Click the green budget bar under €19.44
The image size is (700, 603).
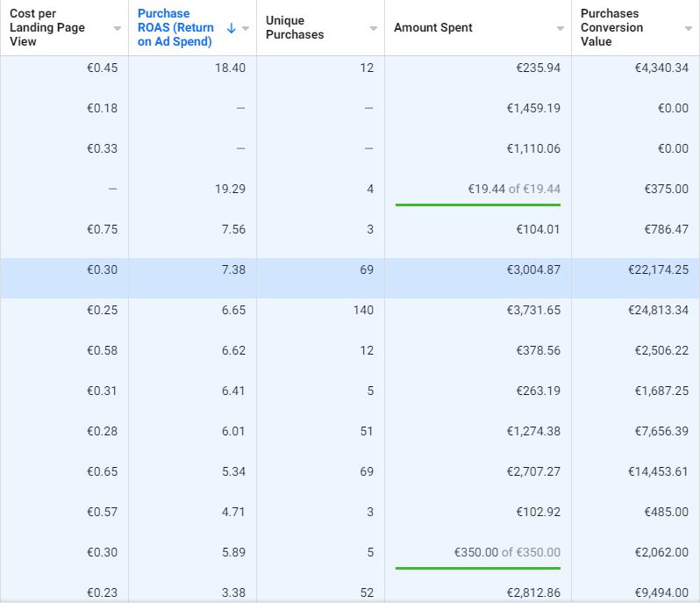tap(478, 205)
